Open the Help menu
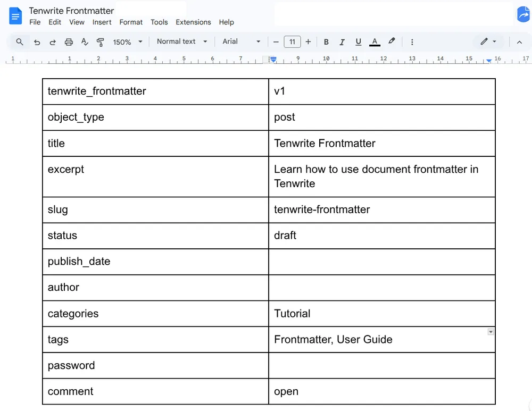Viewport: 532px width, 411px height. pos(226,22)
